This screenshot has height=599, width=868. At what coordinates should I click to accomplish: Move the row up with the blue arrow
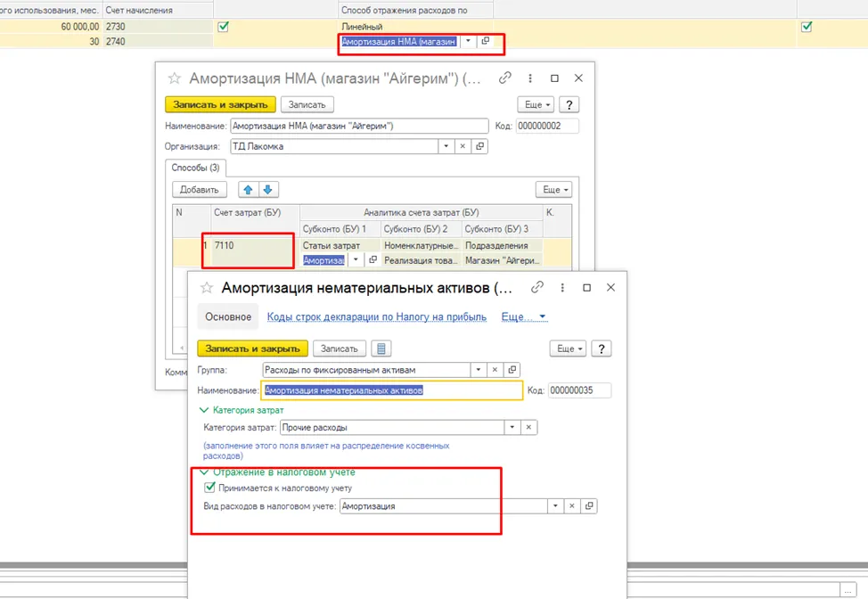coord(248,190)
